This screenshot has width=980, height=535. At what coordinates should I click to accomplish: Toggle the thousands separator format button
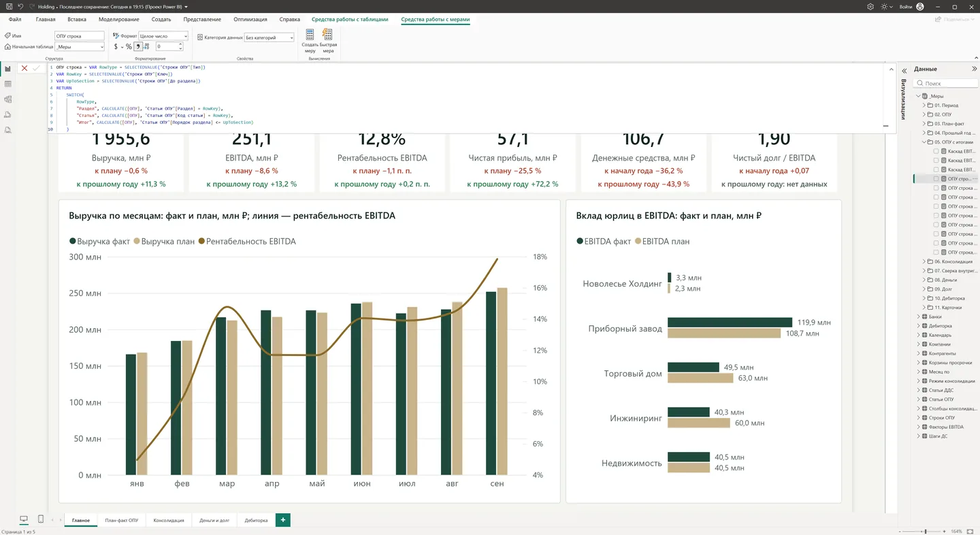(x=138, y=47)
